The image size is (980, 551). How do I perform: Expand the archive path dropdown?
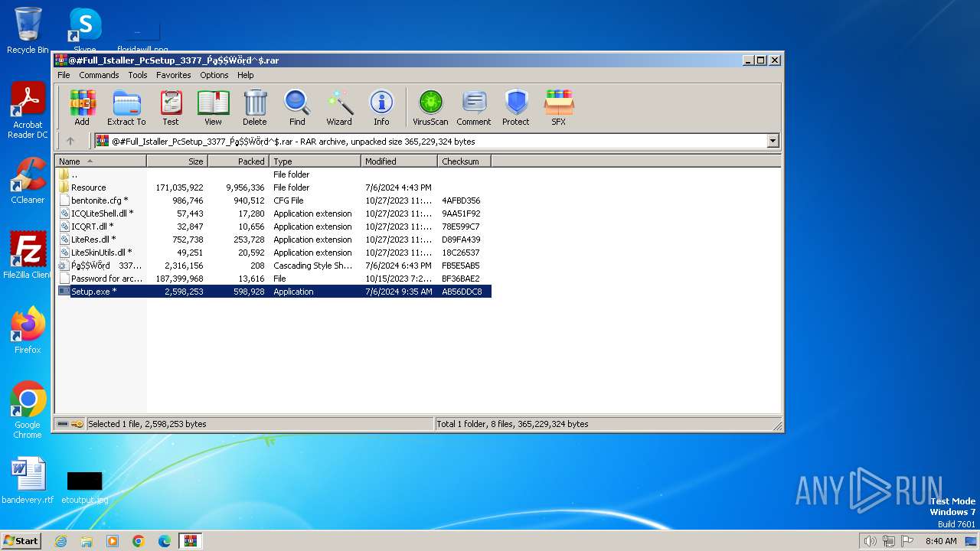click(x=773, y=141)
